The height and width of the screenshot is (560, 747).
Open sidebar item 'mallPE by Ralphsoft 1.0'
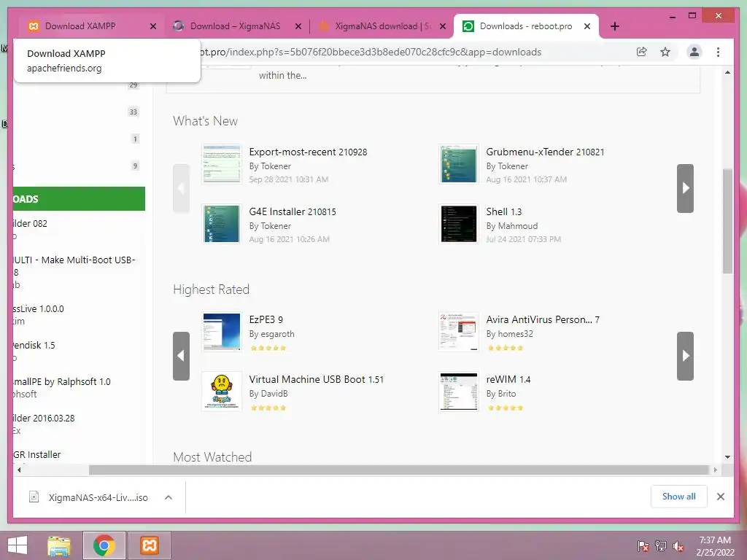coord(62,381)
